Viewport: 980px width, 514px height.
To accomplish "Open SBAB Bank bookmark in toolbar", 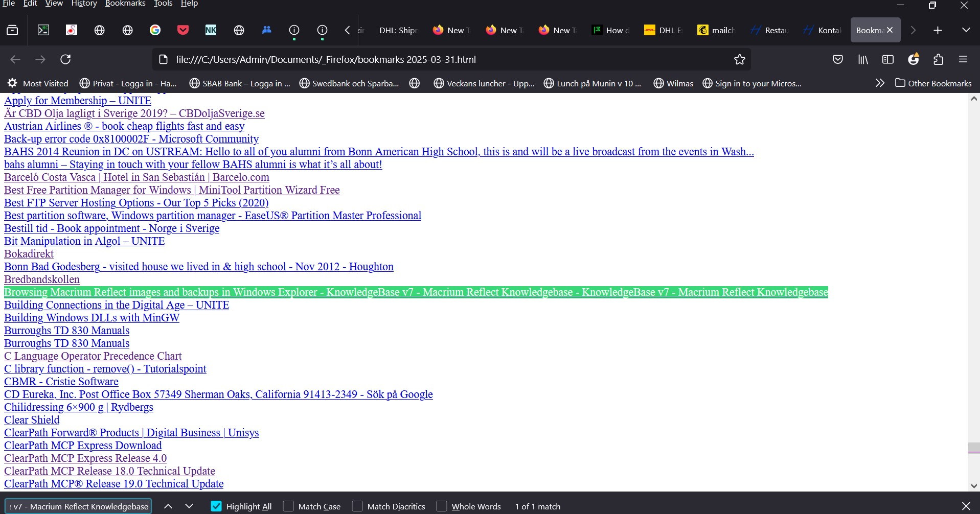I will pos(240,83).
